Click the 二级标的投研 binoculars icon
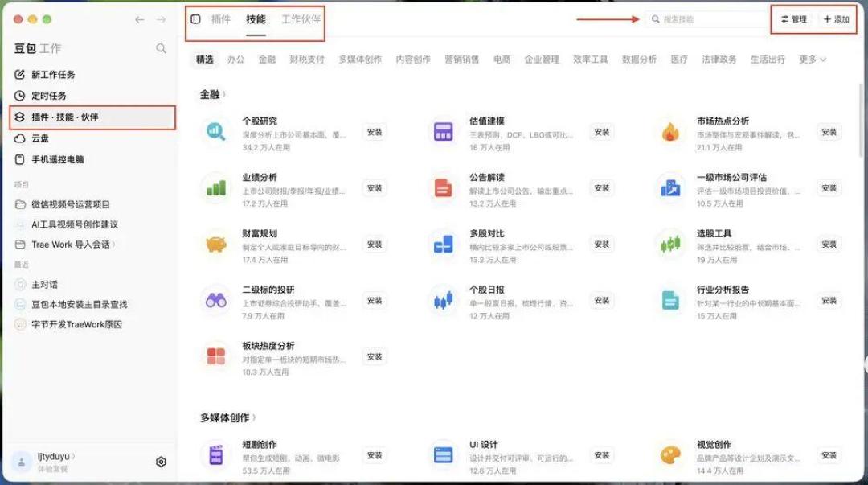 pos(216,301)
